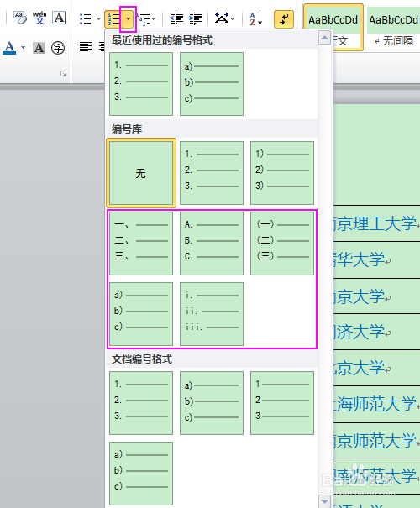Click the increase indent icon
This screenshot has height=508, width=420.
click(196, 18)
